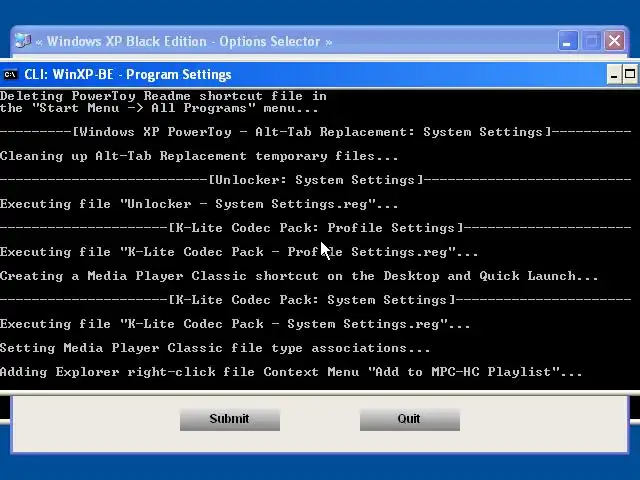Click the "[Unlocker: System Settings]" header line
Image resolution: width=640 pixels, height=480 pixels.
[316, 180]
